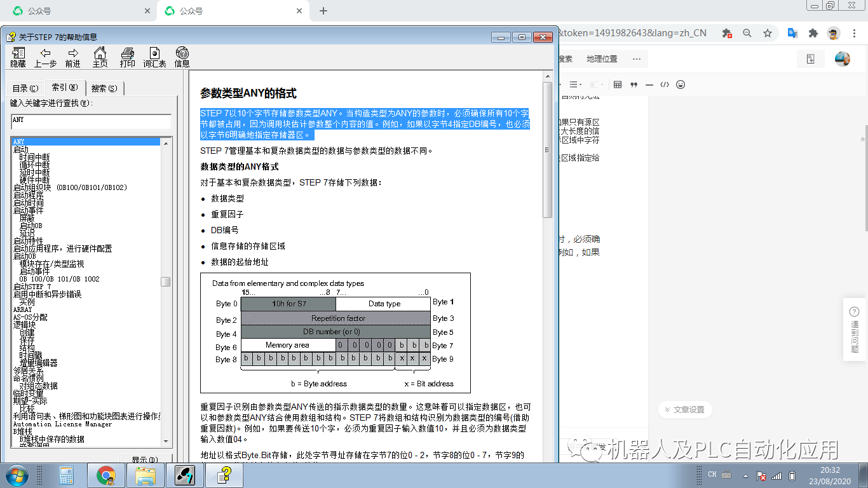
Task: Insert a table in the editor
Action: point(617,85)
